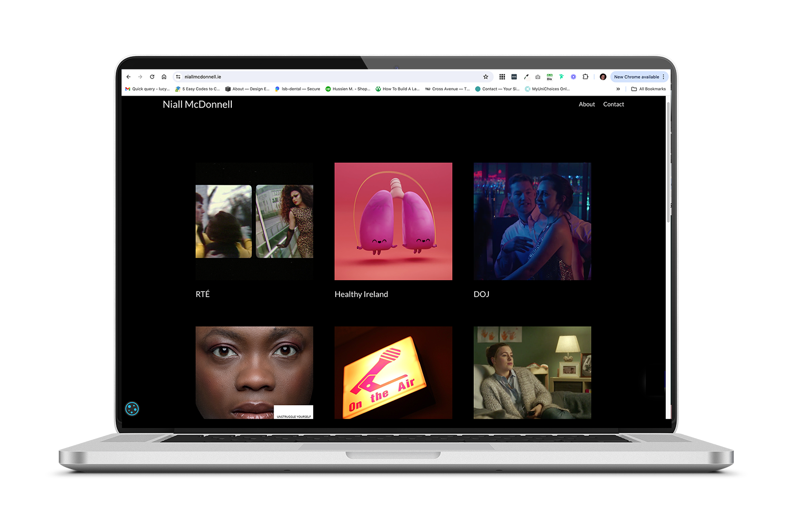This screenshot has width=792, height=532.
Task: Open Cross Avenue bookmark
Action: (447, 89)
